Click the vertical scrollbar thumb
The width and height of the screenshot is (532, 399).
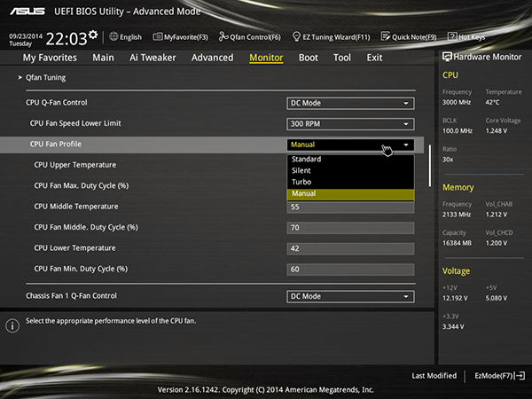pos(429,166)
